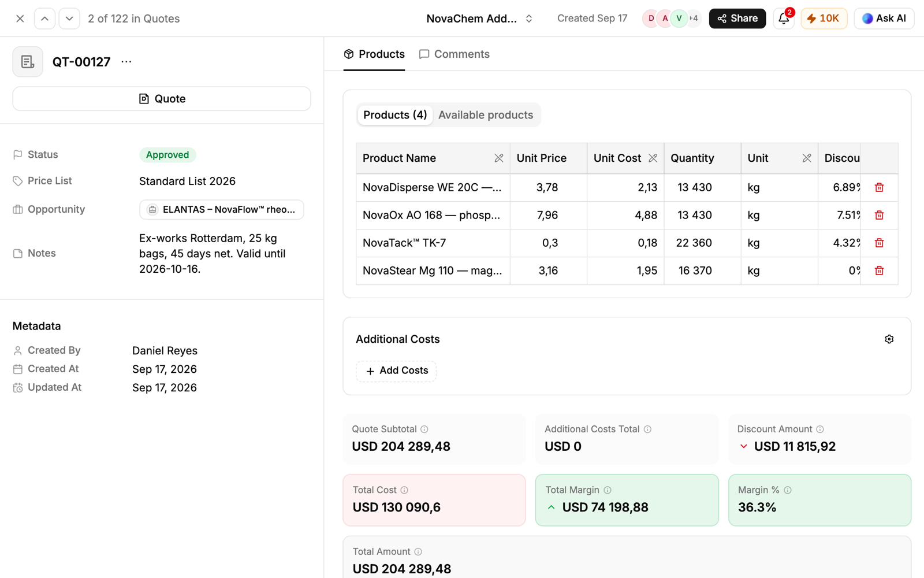Screen dimensions: 924x578
Task: Switch to the Comments tab
Action: [454, 54]
